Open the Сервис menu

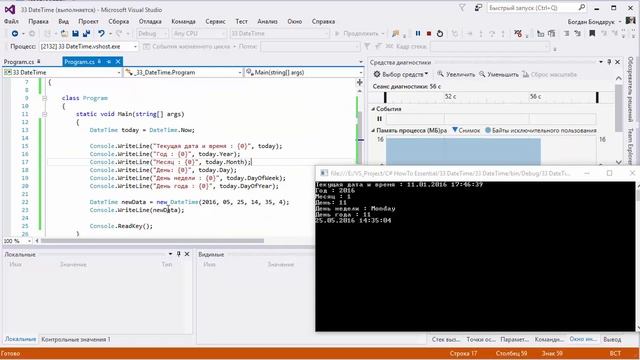(216, 21)
